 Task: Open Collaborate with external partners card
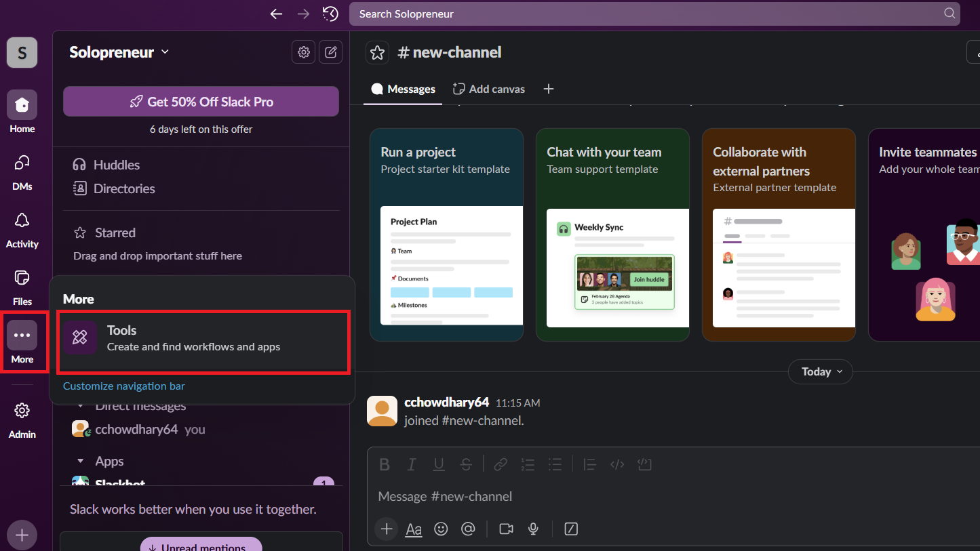pyautogui.click(x=779, y=234)
